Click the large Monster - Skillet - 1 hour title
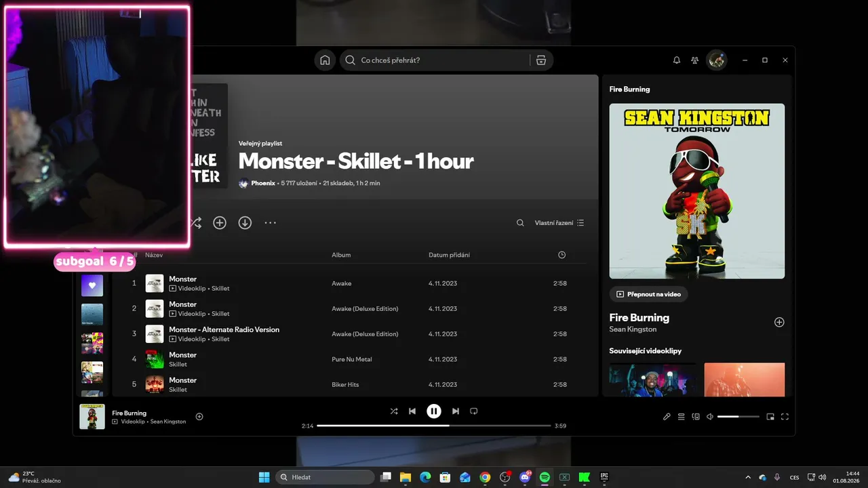 click(x=356, y=161)
